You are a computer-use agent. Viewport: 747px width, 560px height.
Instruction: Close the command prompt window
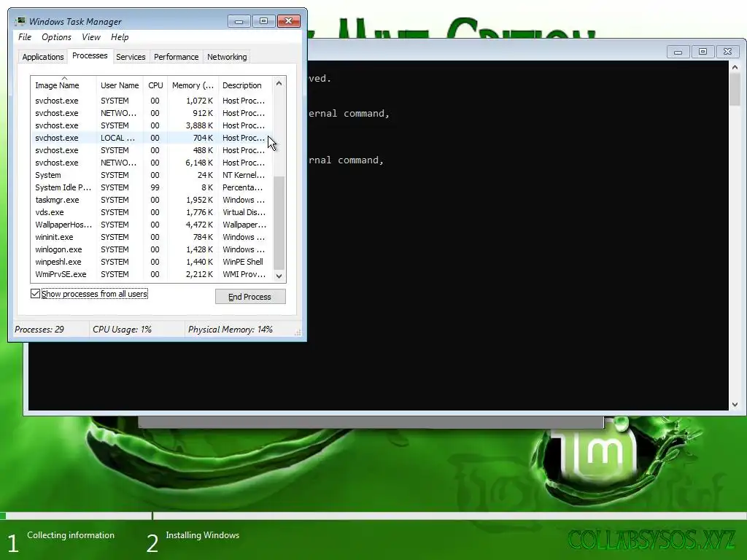point(727,52)
